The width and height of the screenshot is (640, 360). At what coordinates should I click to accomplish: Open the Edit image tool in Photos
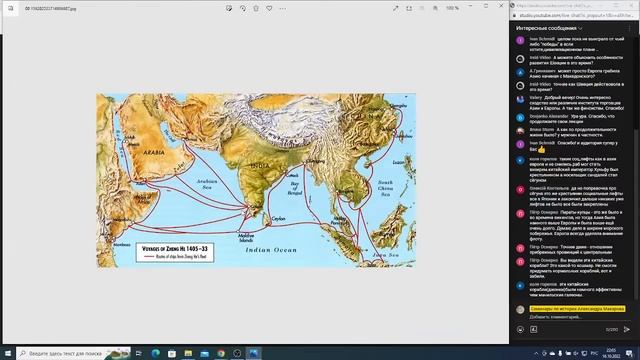click(229, 8)
